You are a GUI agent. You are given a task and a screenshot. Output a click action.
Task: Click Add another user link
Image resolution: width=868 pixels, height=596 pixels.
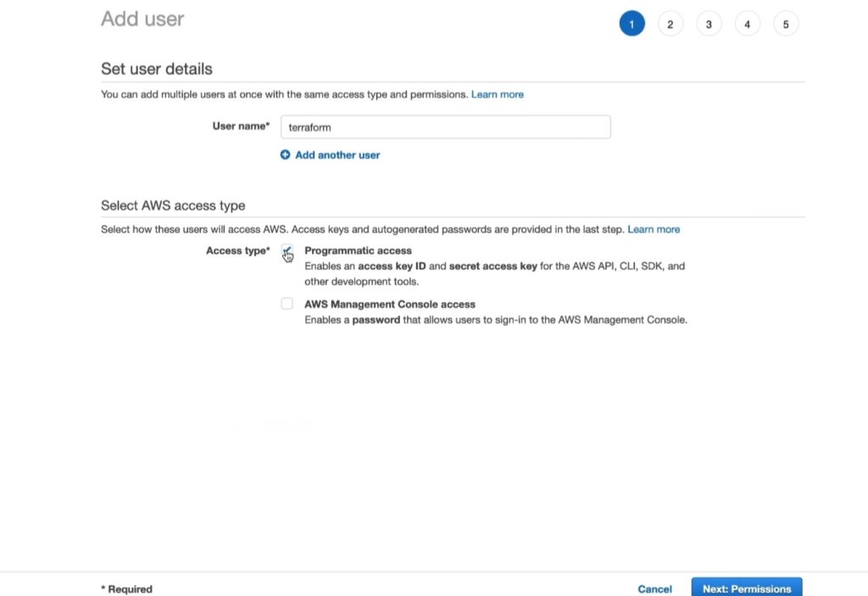[x=337, y=155]
